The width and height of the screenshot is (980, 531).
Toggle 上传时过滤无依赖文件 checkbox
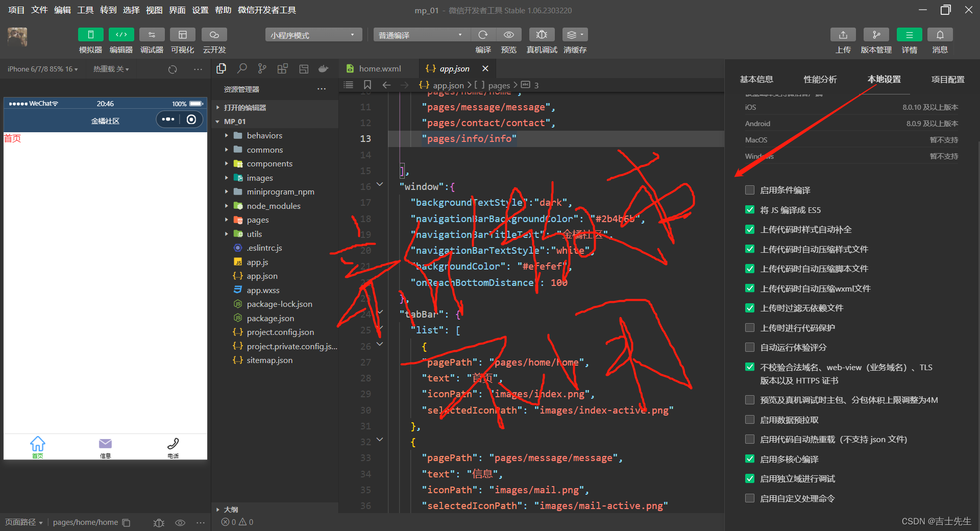tap(750, 308)
